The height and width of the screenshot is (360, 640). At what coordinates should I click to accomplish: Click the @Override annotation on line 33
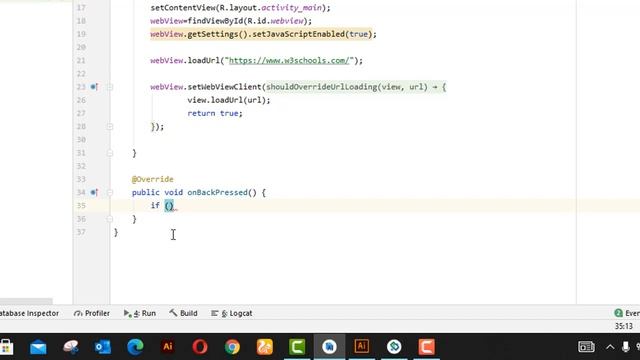pos(153,179)
